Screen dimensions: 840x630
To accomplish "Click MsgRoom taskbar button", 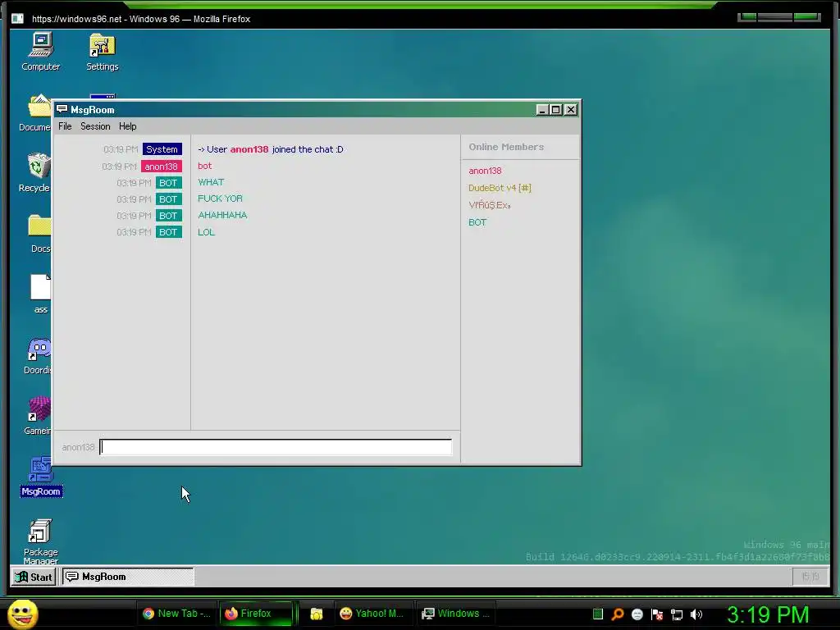I will tap(128, 577).
